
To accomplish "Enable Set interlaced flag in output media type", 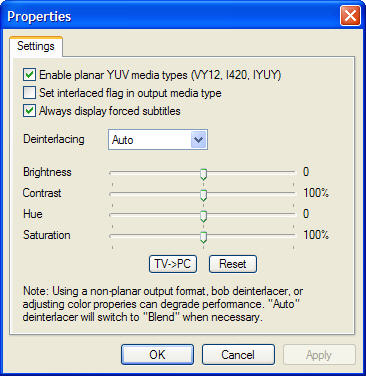I will [29, 93].
